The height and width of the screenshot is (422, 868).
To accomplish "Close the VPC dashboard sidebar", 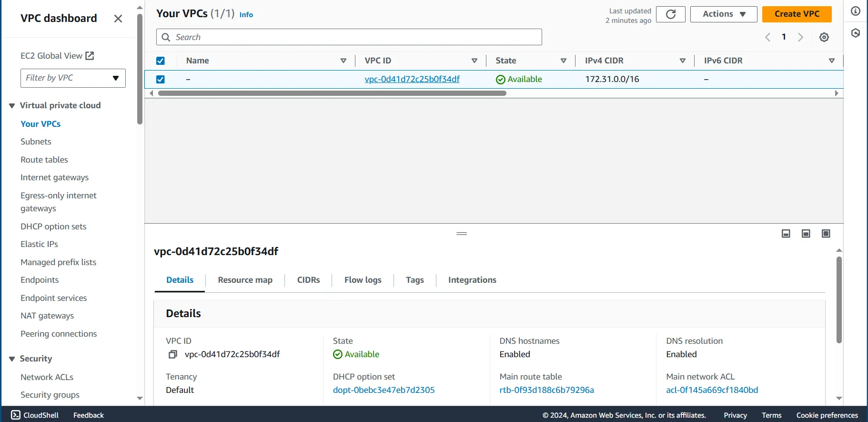I will point(118,19).
